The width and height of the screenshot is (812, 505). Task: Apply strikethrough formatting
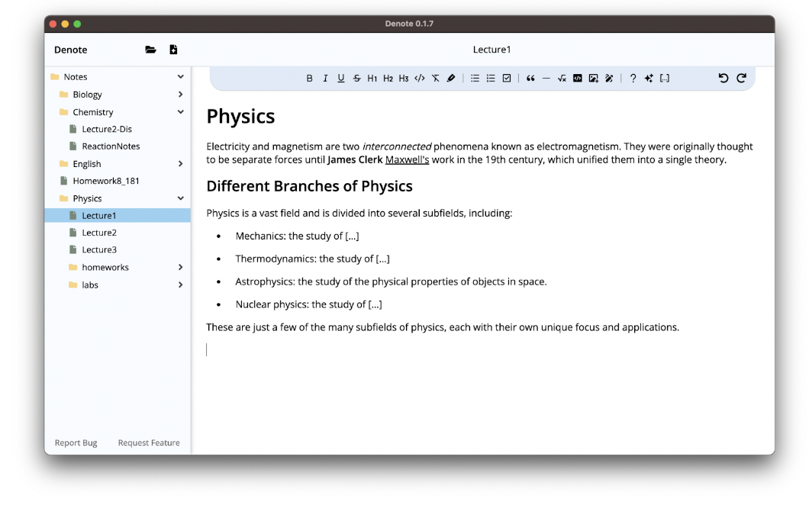click(x=357, y=78)
